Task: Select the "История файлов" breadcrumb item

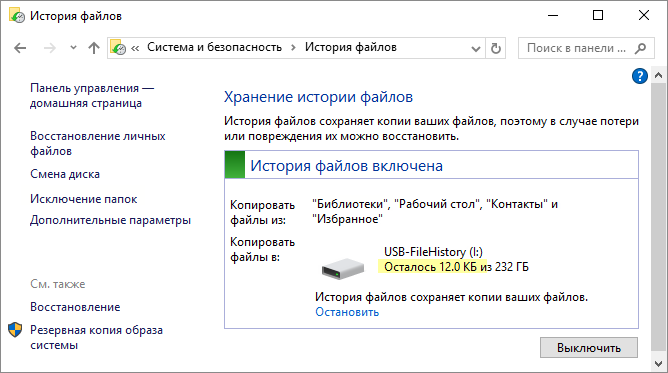Action: pyautogui.click(x=351, y=47)
